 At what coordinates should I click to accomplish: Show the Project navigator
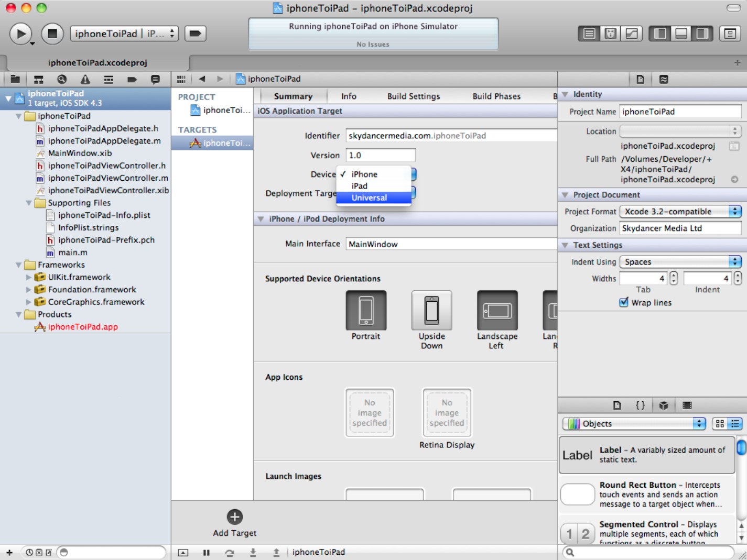coord(15,80)
